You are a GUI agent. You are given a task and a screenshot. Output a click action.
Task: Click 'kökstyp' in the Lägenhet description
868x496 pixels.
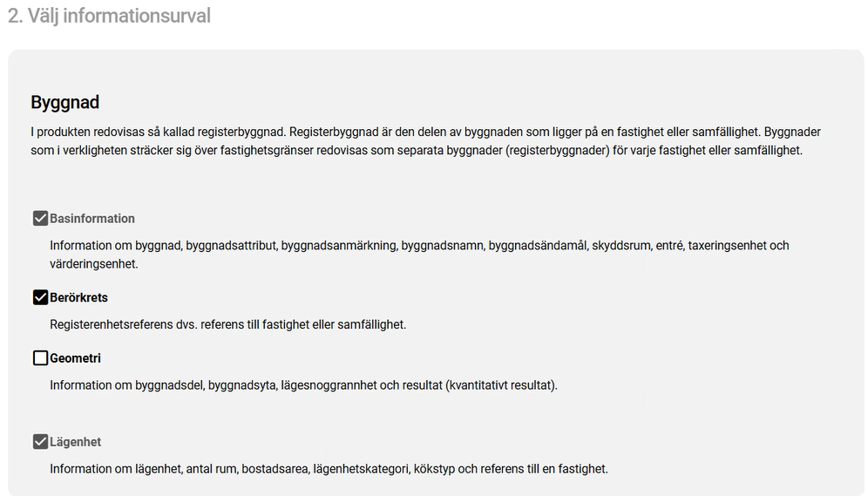click(x=434, y=468)
